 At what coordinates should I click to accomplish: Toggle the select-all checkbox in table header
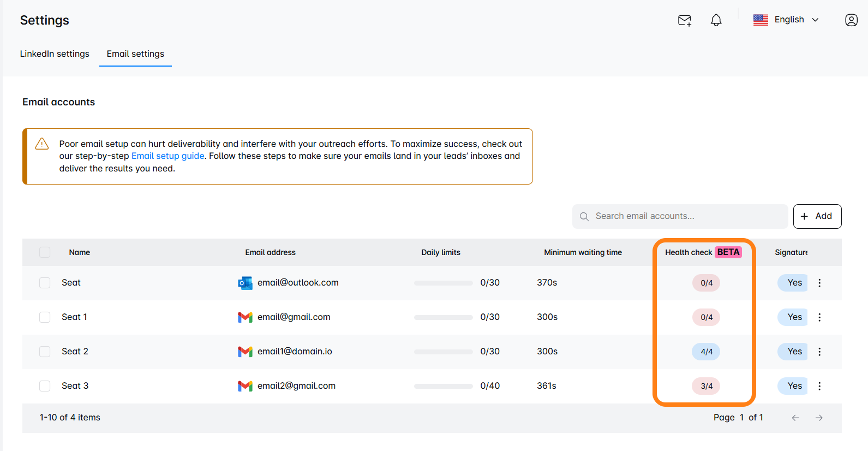[x=45, y=252]
